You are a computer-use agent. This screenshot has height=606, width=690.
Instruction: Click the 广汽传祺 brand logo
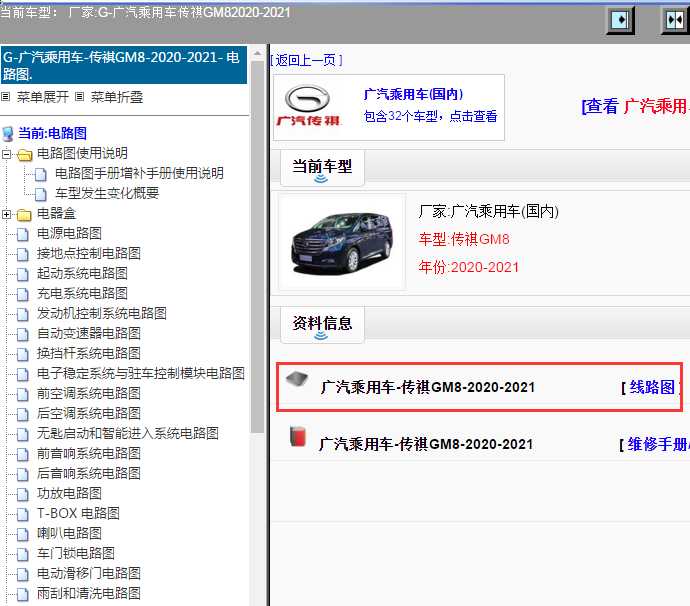point(308,106)
